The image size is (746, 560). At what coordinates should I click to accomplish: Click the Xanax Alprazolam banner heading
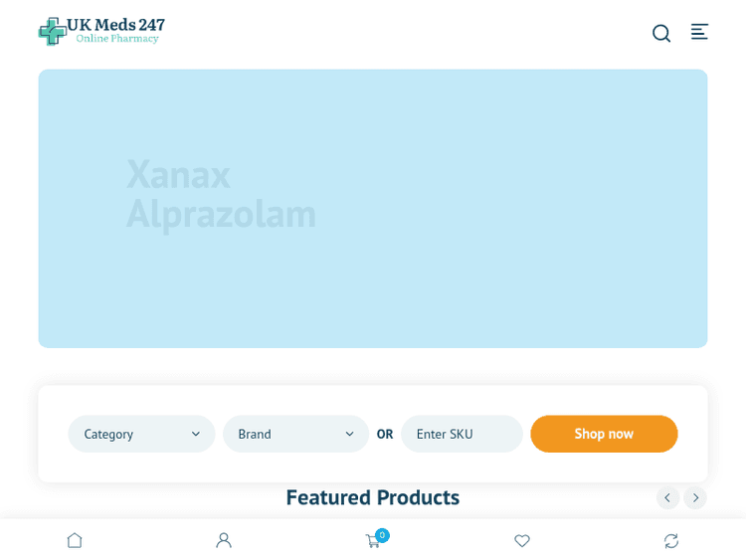[x=221, y=194]
